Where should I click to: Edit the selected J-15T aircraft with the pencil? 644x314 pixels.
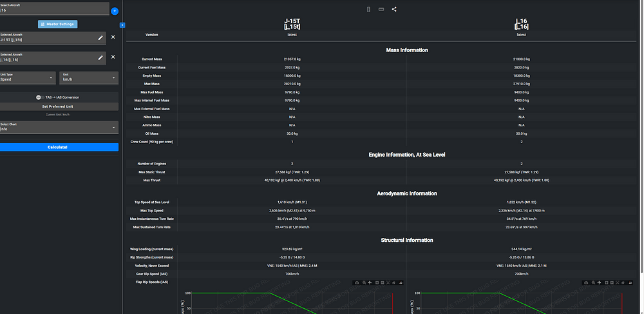point(100,38)
